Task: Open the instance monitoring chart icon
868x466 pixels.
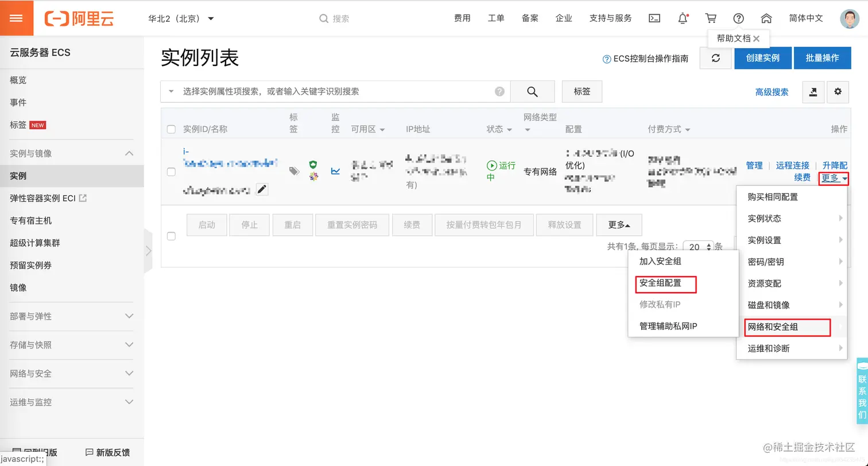Action: 335,171
